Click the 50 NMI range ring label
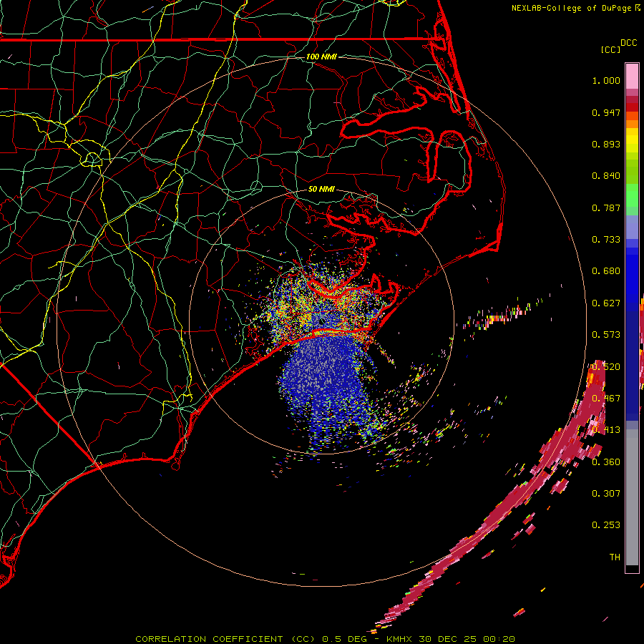644x644 pixels. click(321, 189)
